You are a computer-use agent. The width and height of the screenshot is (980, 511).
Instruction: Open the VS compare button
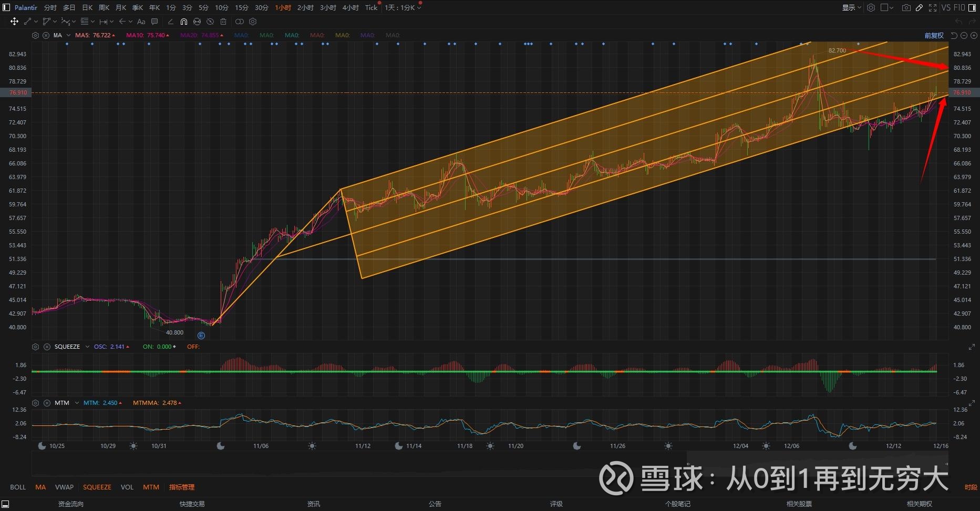[x=946, y=7]
